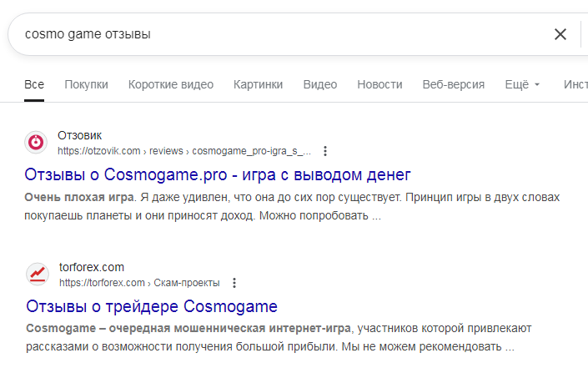
Task: Clear the search query with X
Action: pos(560,34)
